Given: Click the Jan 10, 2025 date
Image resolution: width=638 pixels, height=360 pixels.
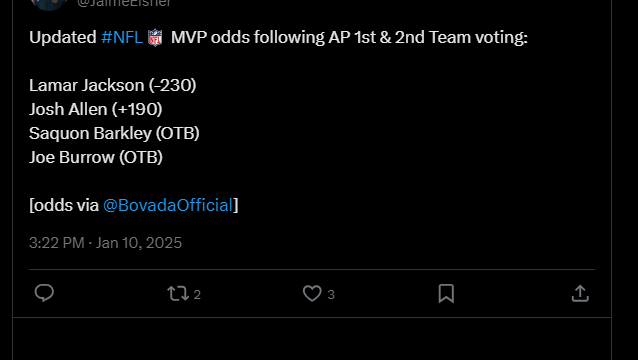Looking at the screenshot, I should [139, 243].
